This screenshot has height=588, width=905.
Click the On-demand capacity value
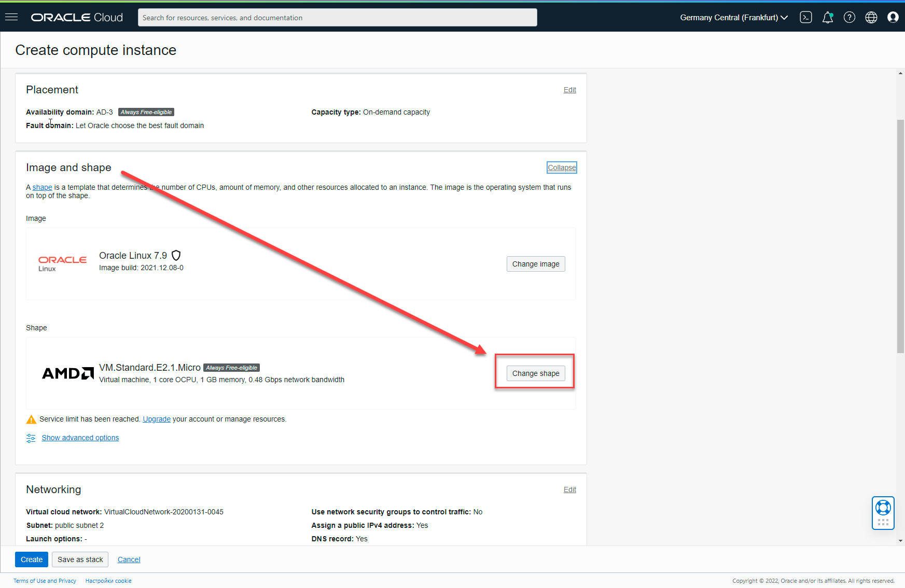(396, 112)
